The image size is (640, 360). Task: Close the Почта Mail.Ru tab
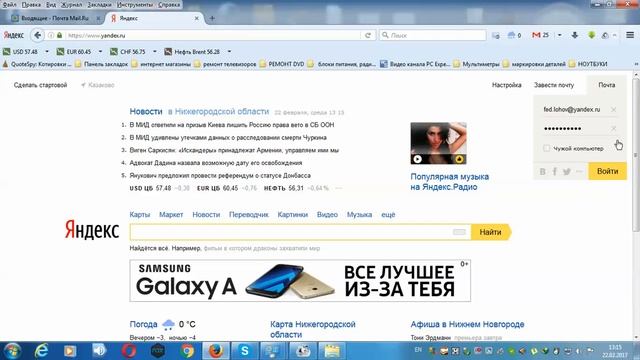(x=98, y=18)
